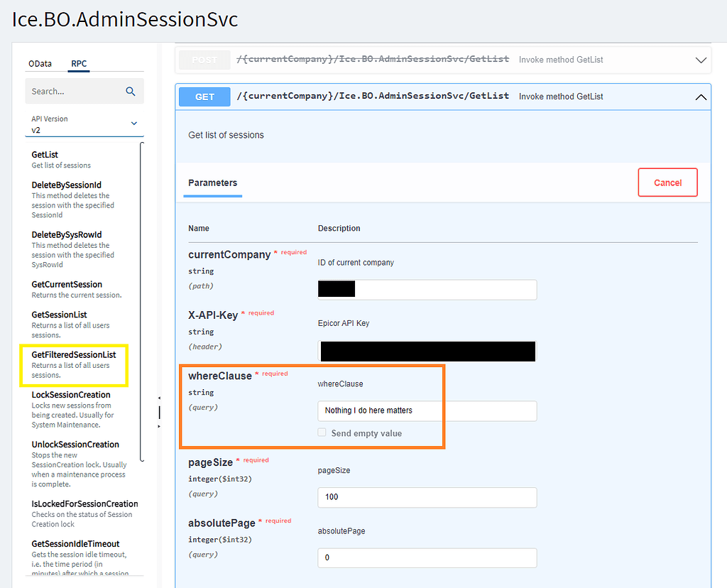Focus the pageSize input field
Screen dimensions: 727x588
427,497
